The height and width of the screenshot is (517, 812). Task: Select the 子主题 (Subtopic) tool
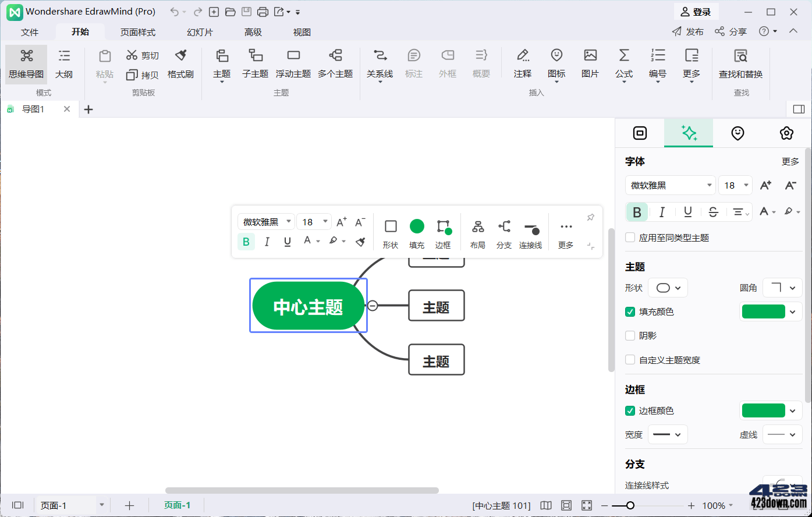pyautogui.click(x=255, y=64)
